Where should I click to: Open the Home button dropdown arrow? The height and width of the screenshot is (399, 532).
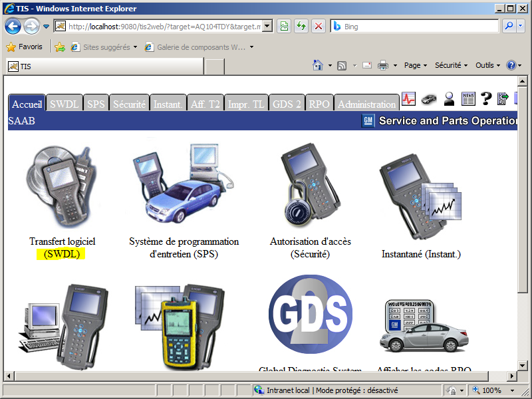point(330,65)
